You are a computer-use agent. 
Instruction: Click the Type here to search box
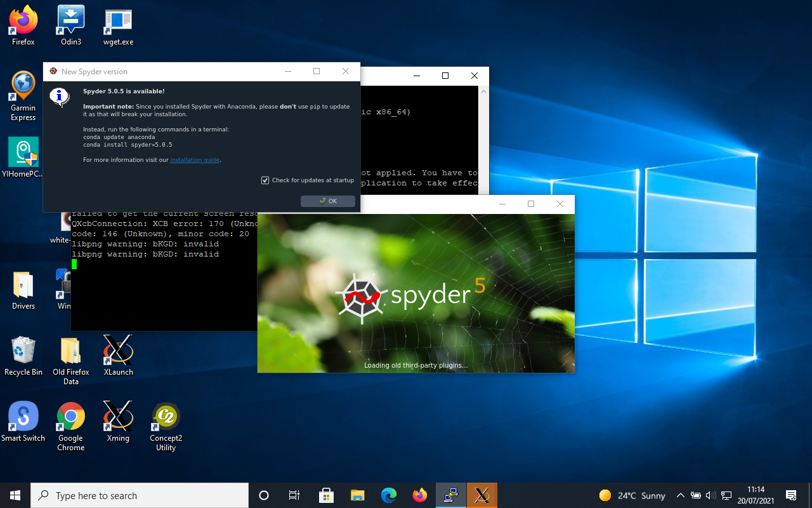click(x=140, y=495)
